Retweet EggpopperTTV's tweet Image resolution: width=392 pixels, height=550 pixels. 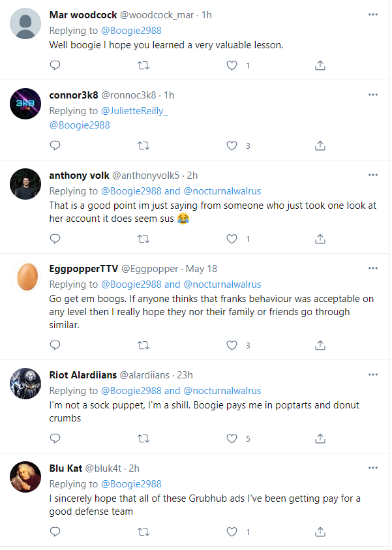[143, 346]
